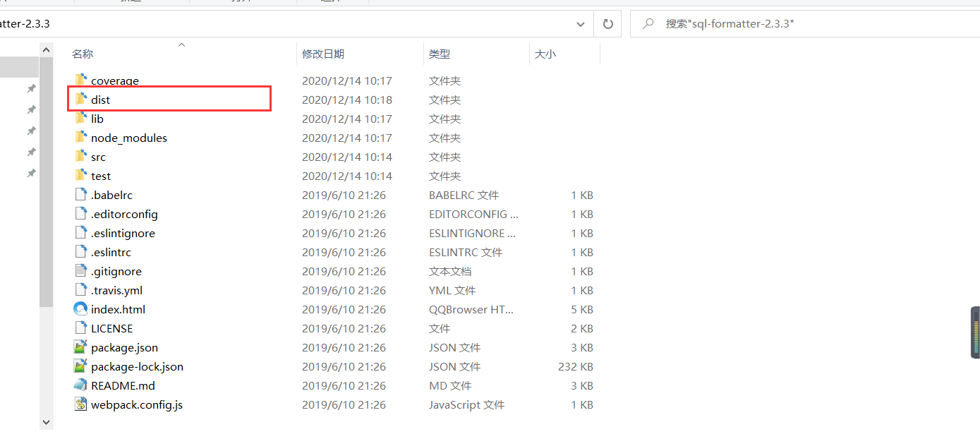The height and width of the screenshot is (439, 980).
Task: Click the search magnifier icon
Action: [648, 24]
